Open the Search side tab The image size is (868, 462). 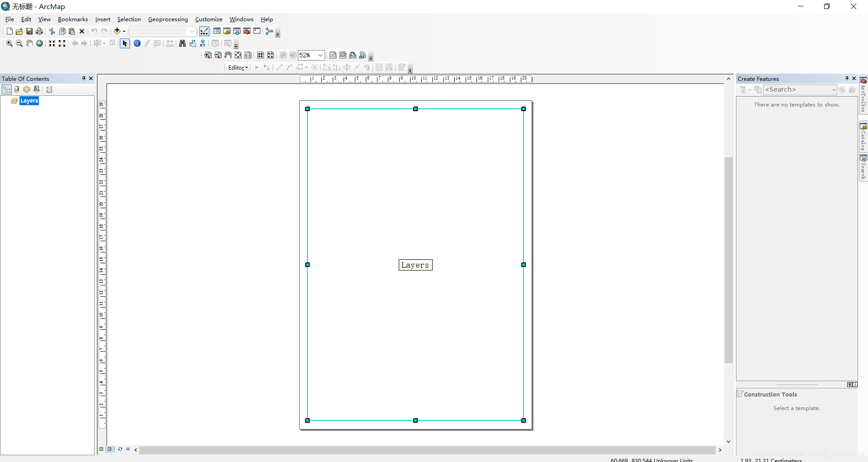click(x=863, y=168)
